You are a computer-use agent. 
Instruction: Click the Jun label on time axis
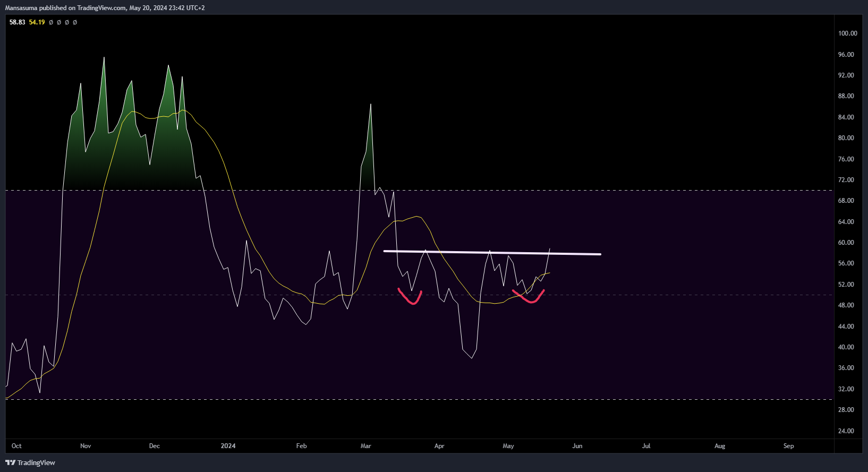577,446
